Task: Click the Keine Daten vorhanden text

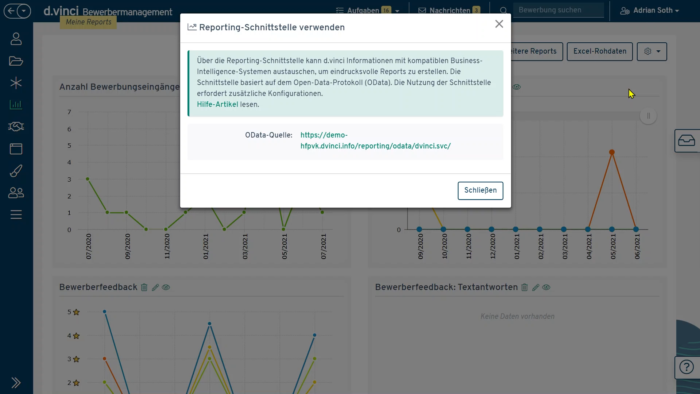Action: pos(517,316)
